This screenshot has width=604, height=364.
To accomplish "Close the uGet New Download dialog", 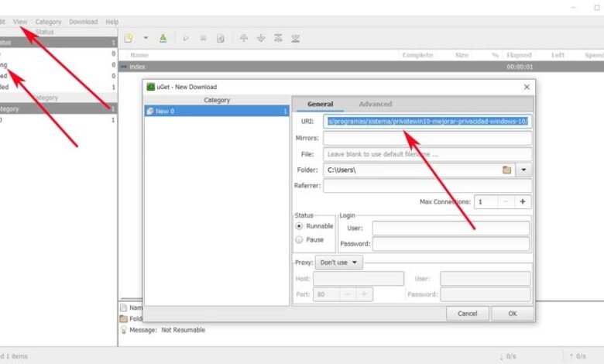I will pyautogui.click(x=527, y=88).
